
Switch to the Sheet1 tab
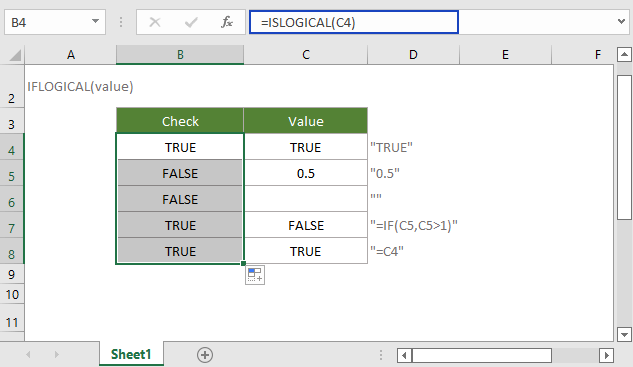(x=131, y=354)
